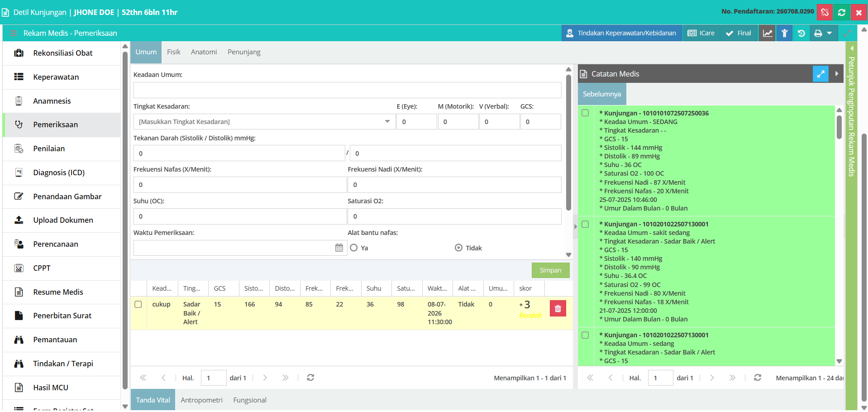Screen dimensions: 868x412
Task: Click the Catatan Medis vertical scrollbar
Action: [x=839, y=127]
